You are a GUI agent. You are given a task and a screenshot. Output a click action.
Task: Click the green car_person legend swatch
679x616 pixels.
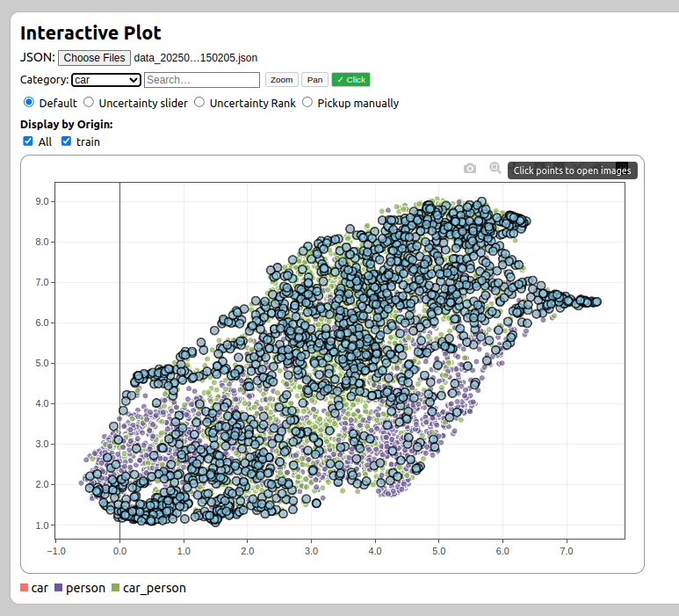(x=116, y=588)
